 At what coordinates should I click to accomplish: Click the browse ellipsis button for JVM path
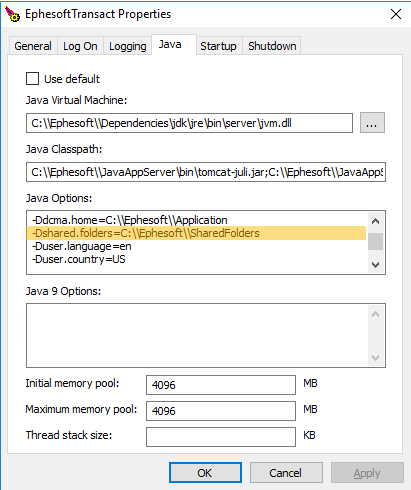[372, 123]
